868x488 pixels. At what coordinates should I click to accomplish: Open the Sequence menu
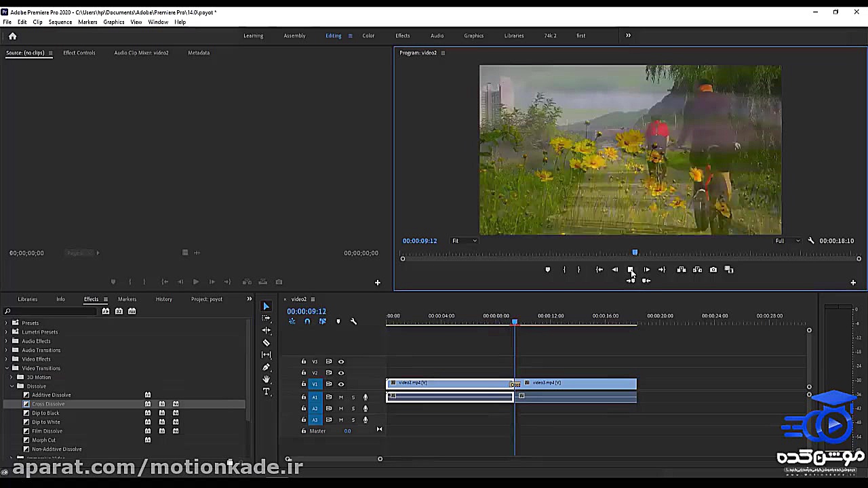pyautogui.click(x=60, y=22)
